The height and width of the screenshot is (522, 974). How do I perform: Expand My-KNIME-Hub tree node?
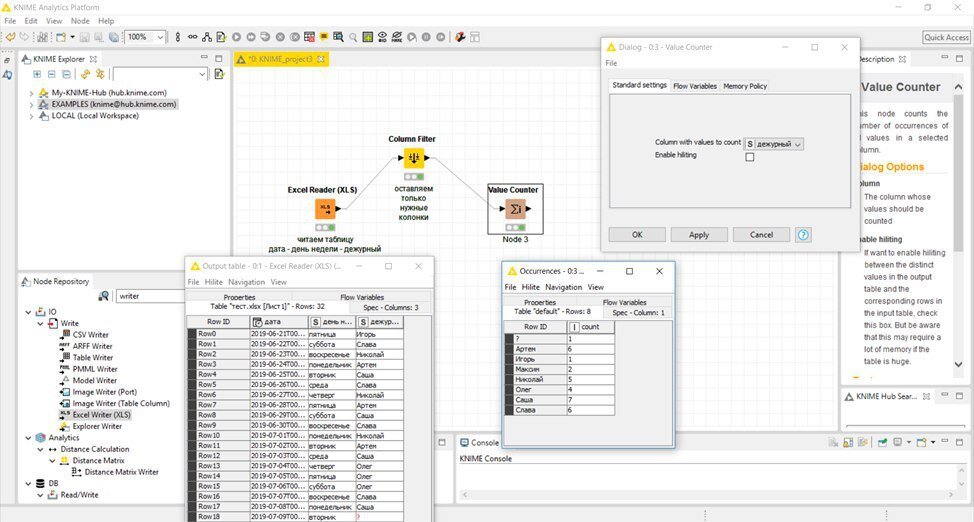tap(32, 93)
